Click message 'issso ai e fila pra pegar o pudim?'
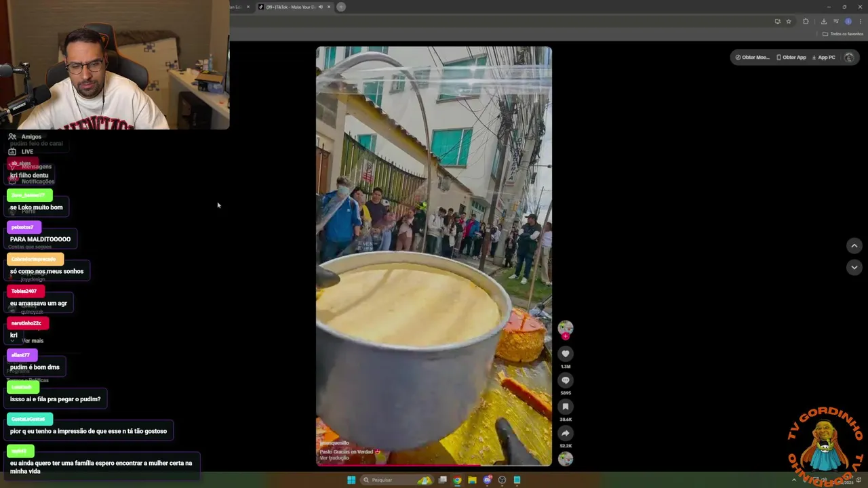 (56, 399)
